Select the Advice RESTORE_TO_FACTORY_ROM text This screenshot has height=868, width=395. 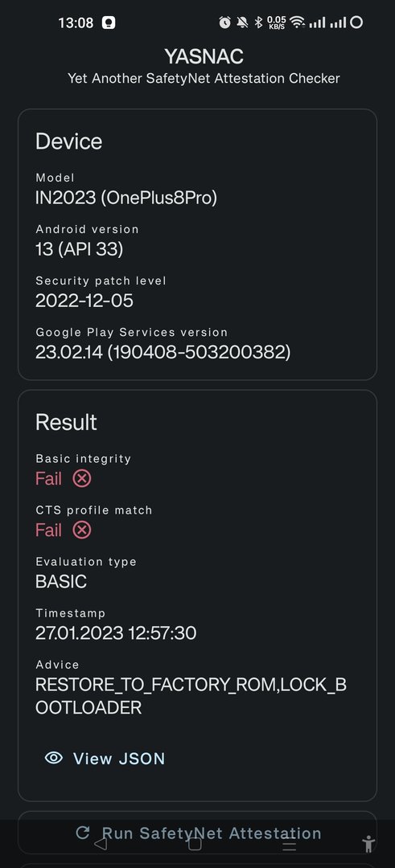click(x=191, y=696)
